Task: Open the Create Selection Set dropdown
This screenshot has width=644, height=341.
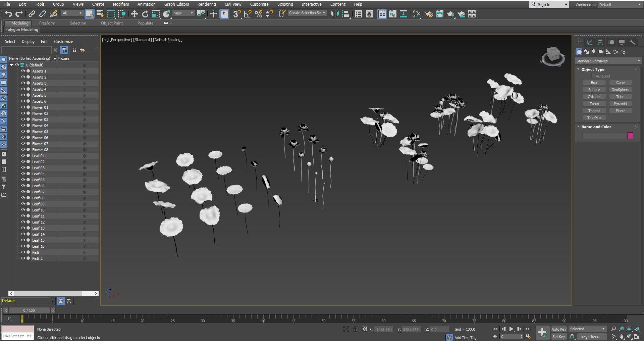Action: (307, 13)
